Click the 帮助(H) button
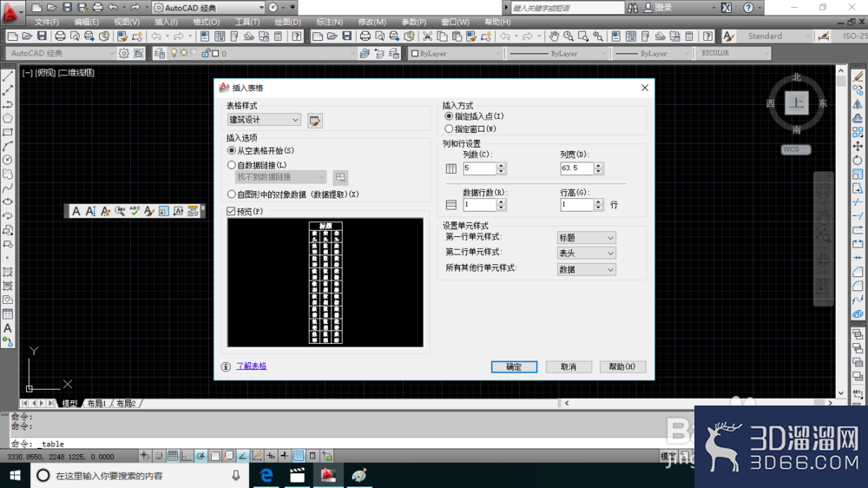Viewport: 868px width, 488px height. tap(622, 366)
